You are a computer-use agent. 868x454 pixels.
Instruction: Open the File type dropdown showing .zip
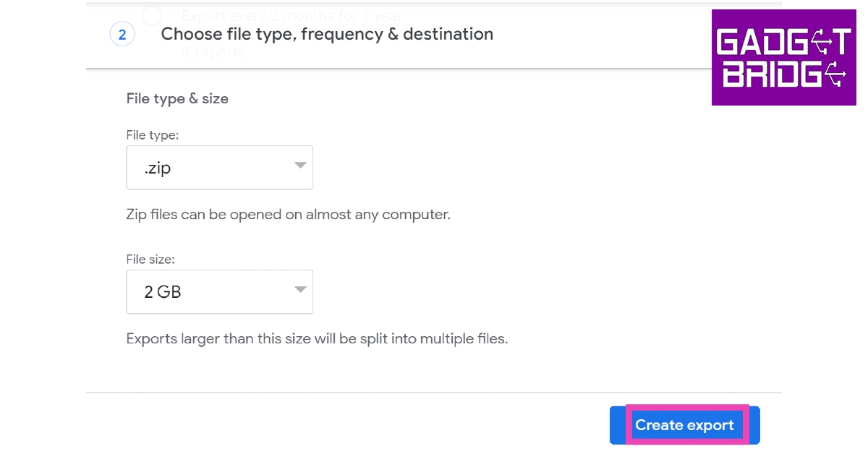tap(219, 168)
